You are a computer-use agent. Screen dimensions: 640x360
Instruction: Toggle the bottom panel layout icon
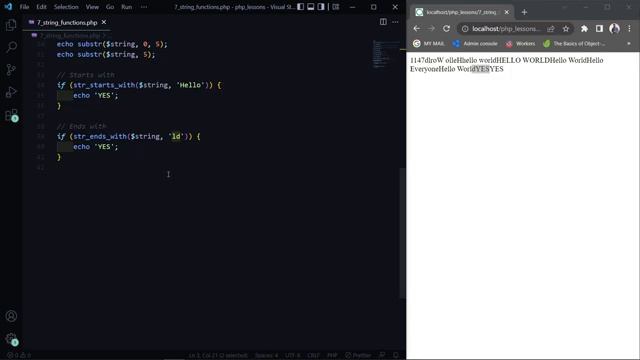(311, 7)
